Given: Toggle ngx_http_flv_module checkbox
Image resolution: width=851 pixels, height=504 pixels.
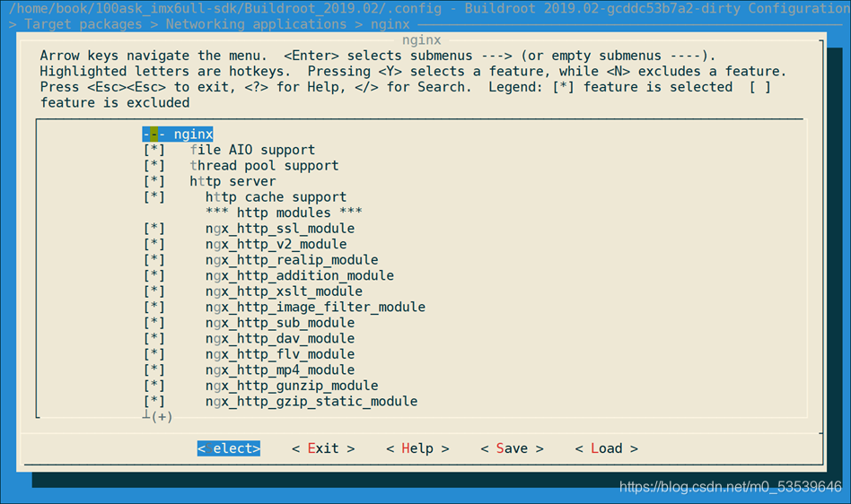Looking at the screenshot, I should [154, 354].
